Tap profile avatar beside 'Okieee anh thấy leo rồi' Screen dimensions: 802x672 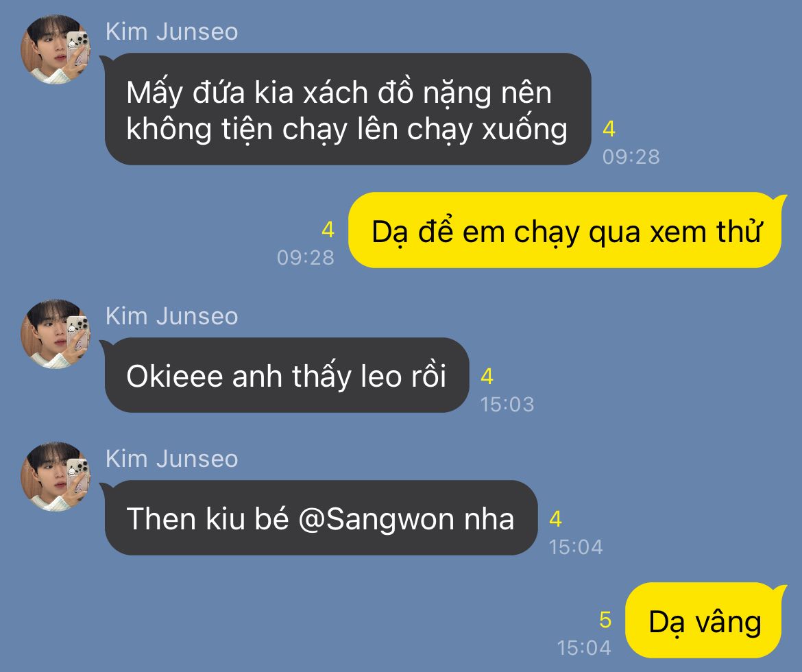point(56,334)
